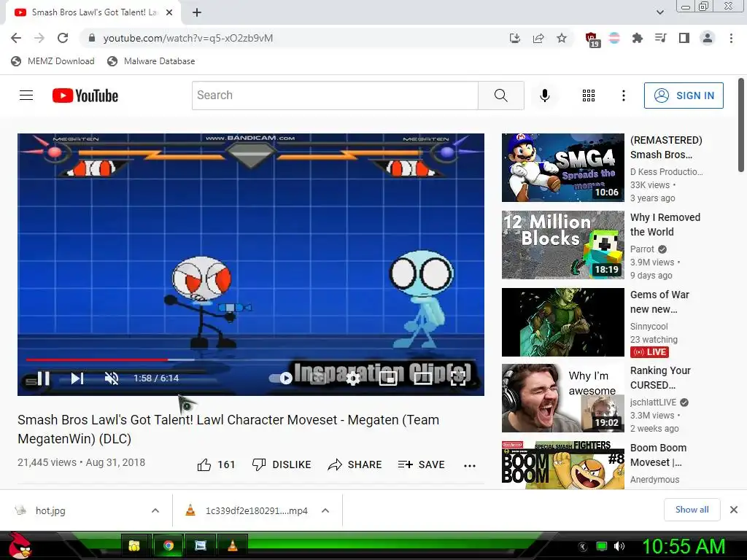Open Chrome profile avatar

point(708,38)
